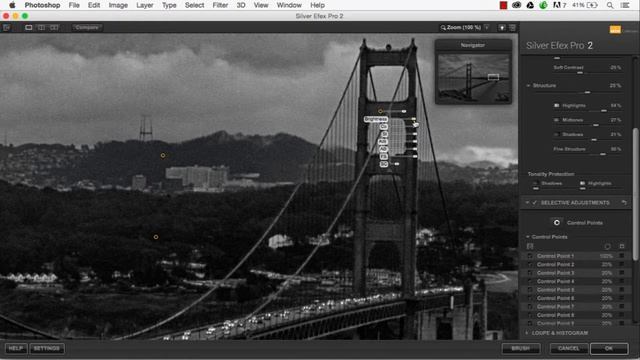
Task: Open Notification Center in the menu bar
Action: pos(625,5)
